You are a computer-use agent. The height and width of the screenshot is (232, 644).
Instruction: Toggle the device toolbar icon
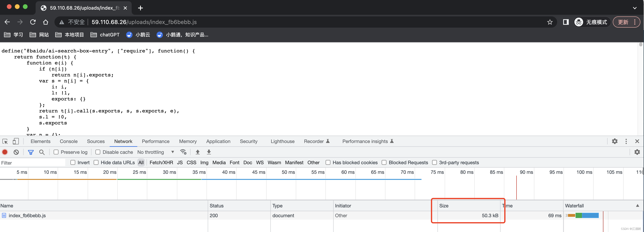pyautogui.click(x=15, y=141)
